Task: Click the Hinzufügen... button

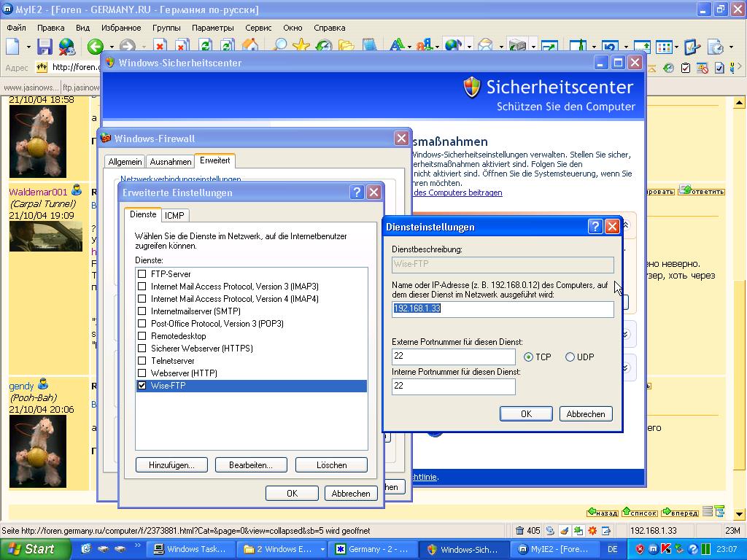Action: [171, 464]
